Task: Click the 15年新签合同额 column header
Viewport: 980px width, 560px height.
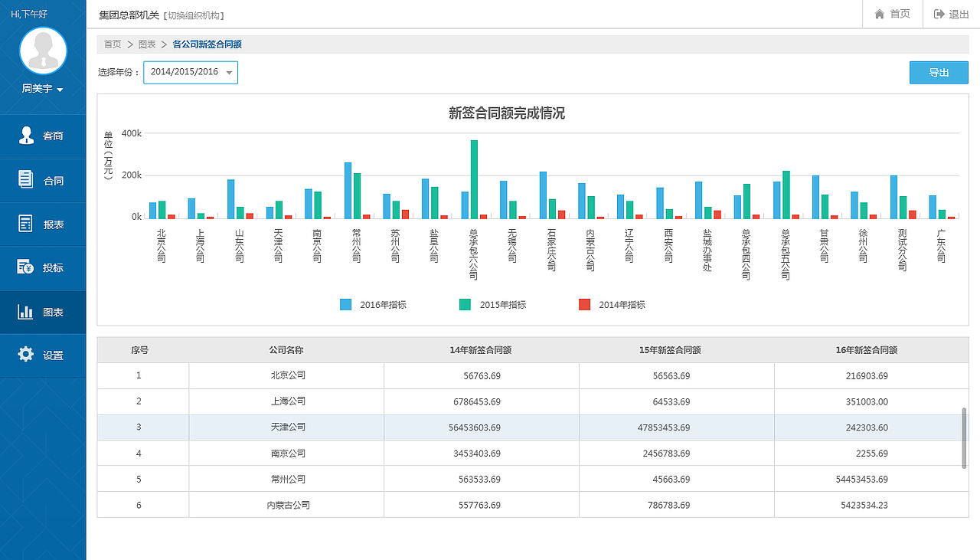Action: 671,350
